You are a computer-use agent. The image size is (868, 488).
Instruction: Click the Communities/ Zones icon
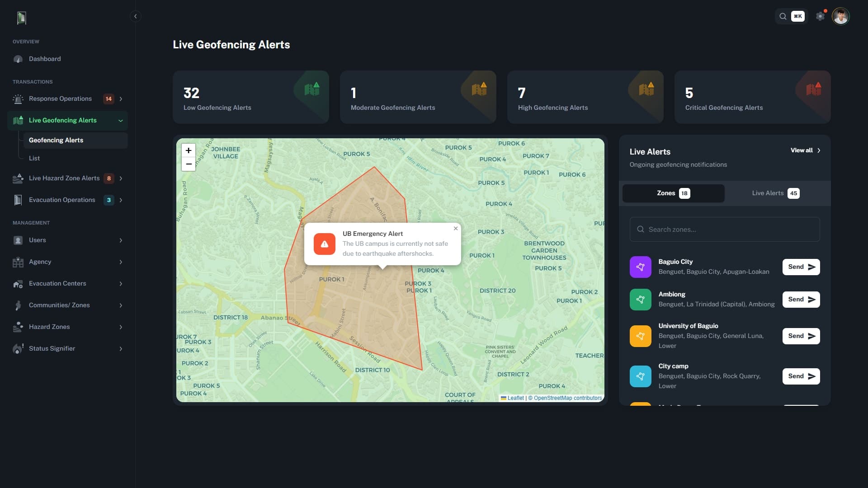coord(18,305)
